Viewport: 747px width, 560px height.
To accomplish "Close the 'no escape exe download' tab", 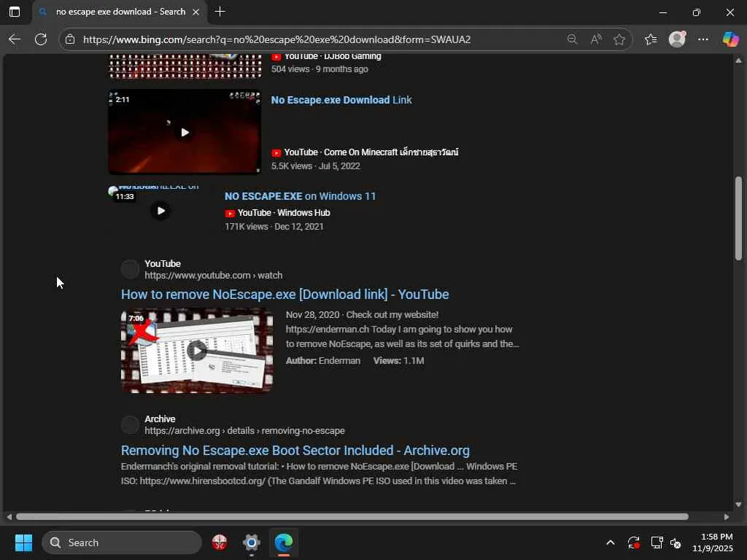I will coord(196,12).
